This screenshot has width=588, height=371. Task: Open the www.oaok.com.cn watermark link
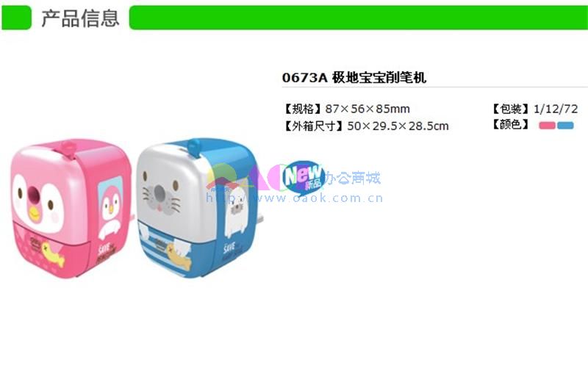pos(295,198)
